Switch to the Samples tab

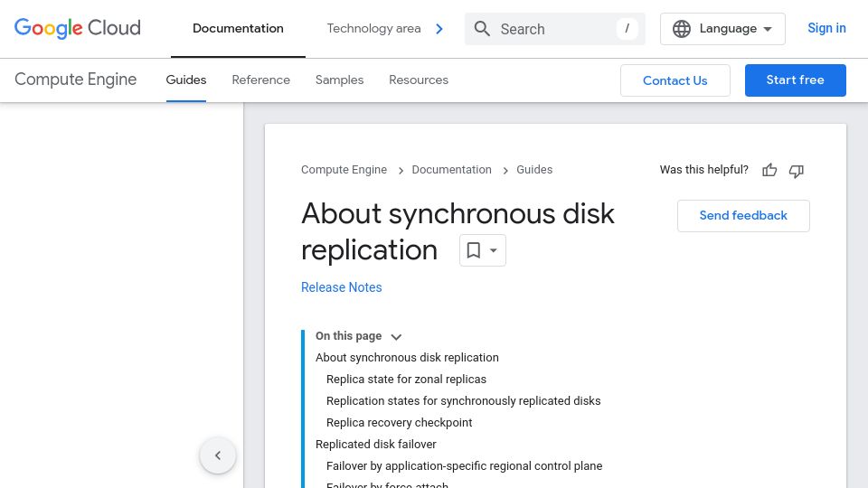click(x=339, y=80)
